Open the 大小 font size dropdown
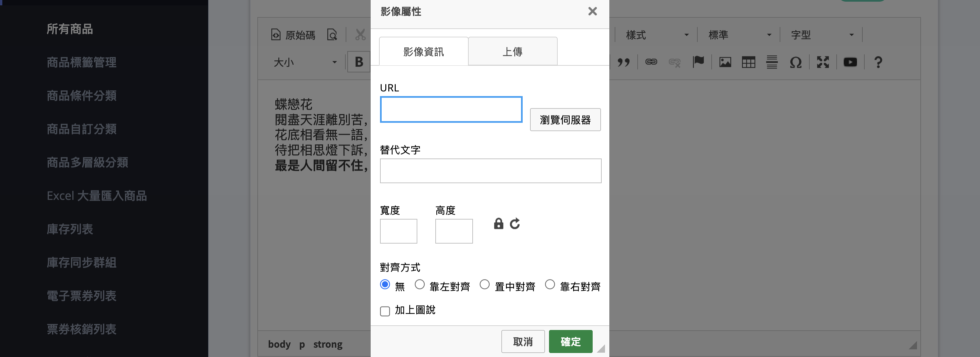 (x=305, y=62)
